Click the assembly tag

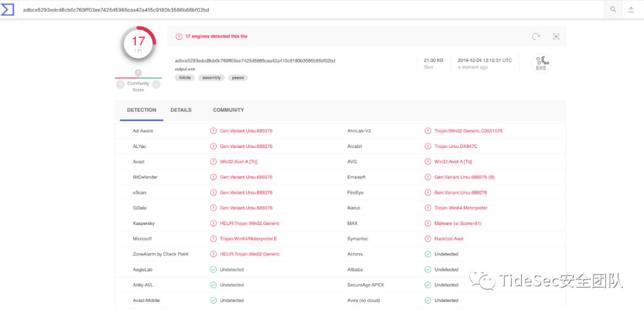click(x=211, y=78)
